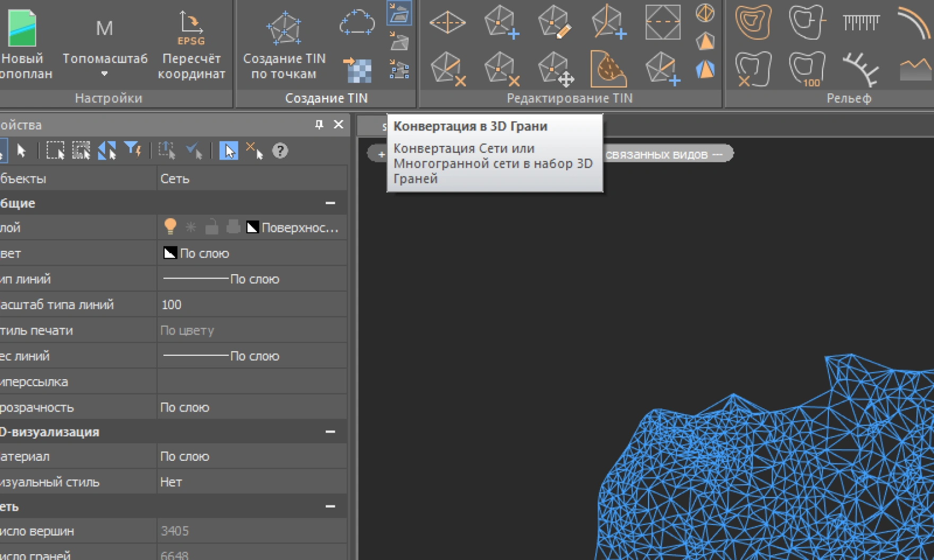The height and width of the screenshot is (560, 934).
Task: Click the contour label 100 icon
Action: tap(807, 69)
